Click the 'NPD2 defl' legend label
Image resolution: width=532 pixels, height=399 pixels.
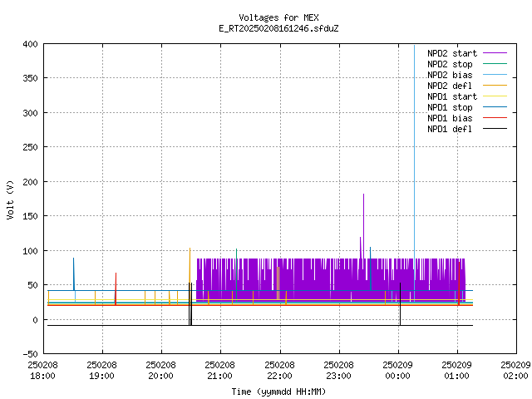click(x=450, y=86)
